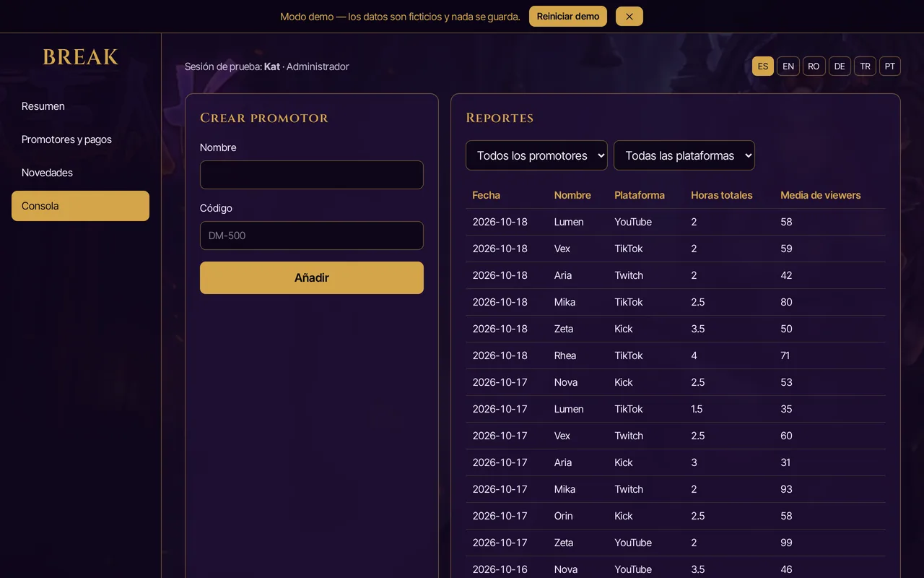Click the BREAK logo
The height and width of the screenshot is (578, 924).
click(80, 57)
